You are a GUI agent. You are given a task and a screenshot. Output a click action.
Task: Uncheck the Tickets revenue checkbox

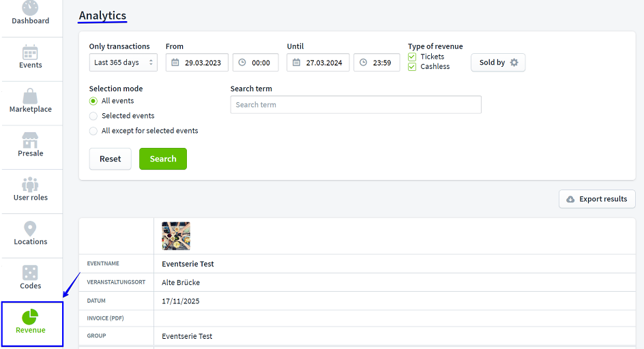(x=412, y=57)
